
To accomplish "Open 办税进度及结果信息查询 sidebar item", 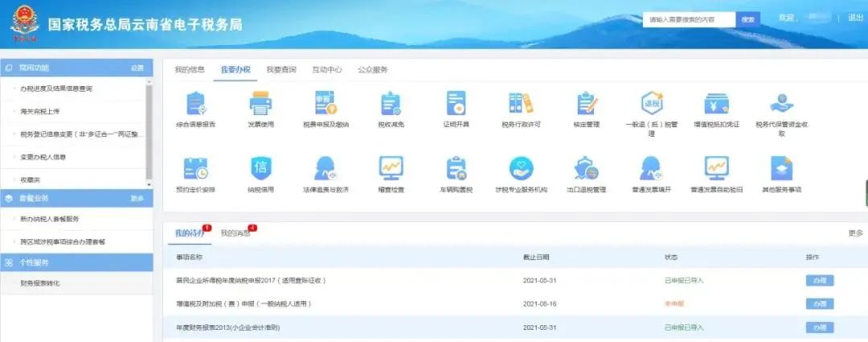I will point(56,89).
